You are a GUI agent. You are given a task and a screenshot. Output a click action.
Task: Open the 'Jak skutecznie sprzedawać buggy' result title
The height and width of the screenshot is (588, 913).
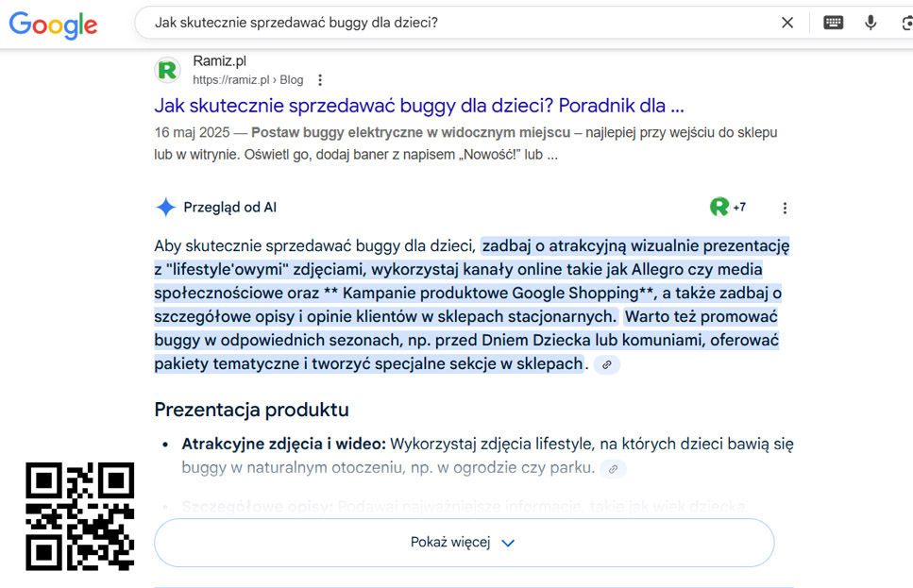pyautogui.click(x=418, y=105)
